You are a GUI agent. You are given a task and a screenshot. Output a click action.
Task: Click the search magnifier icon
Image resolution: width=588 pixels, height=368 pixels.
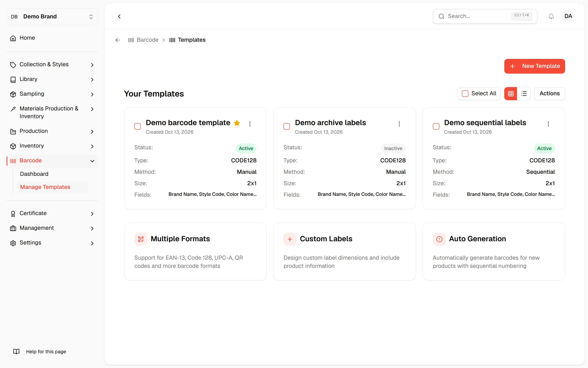click(441, 16)
